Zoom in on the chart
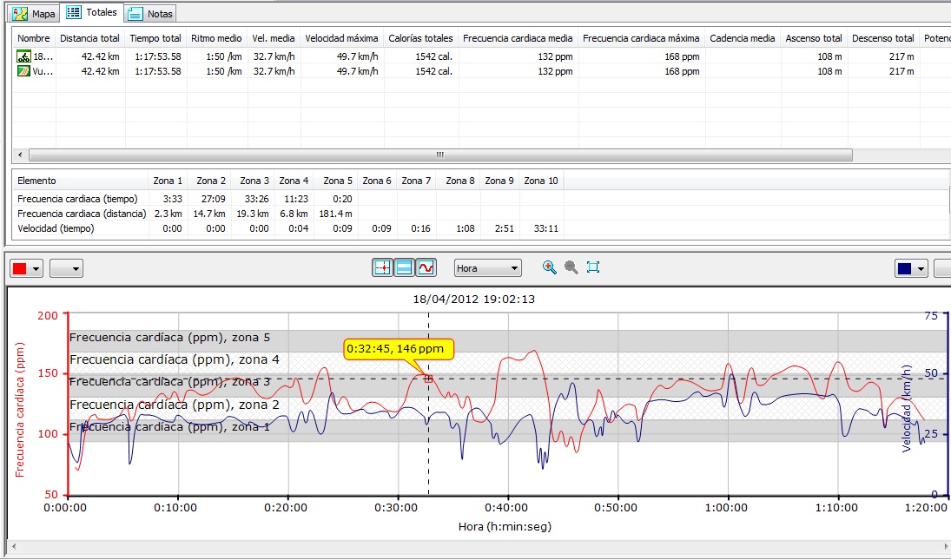Screen dimensions: 951x560 550,267
